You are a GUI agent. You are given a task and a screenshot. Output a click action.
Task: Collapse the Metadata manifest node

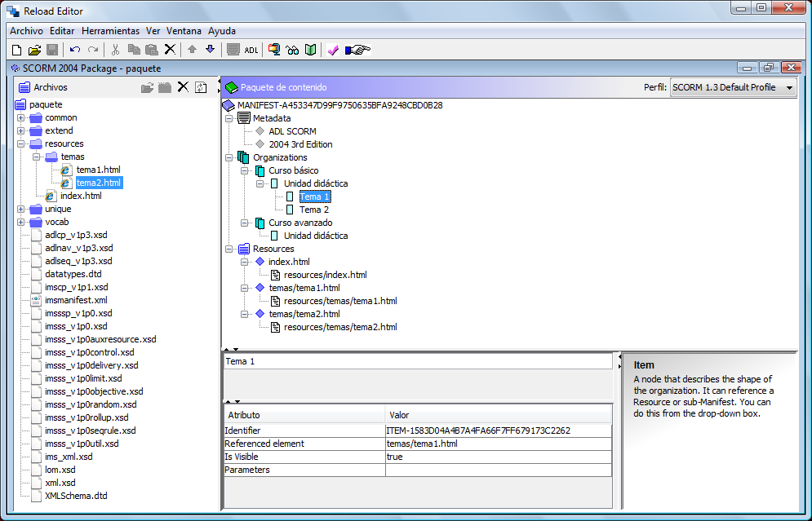[229, 118]
